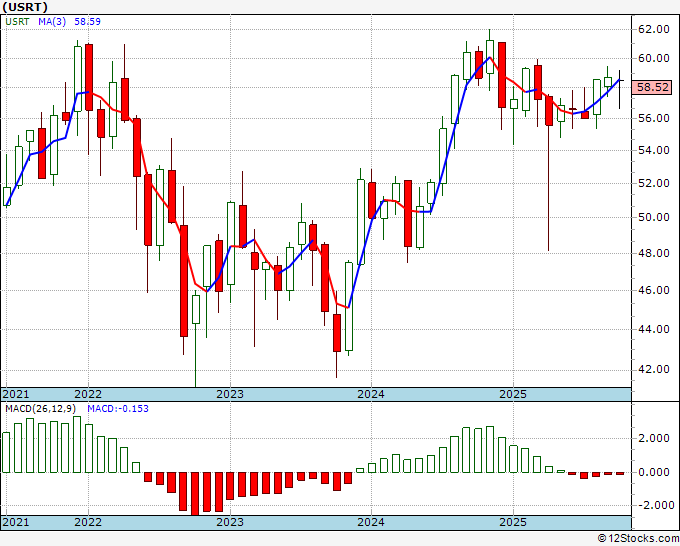Click the 48.00 price axis label

[654, 253]
